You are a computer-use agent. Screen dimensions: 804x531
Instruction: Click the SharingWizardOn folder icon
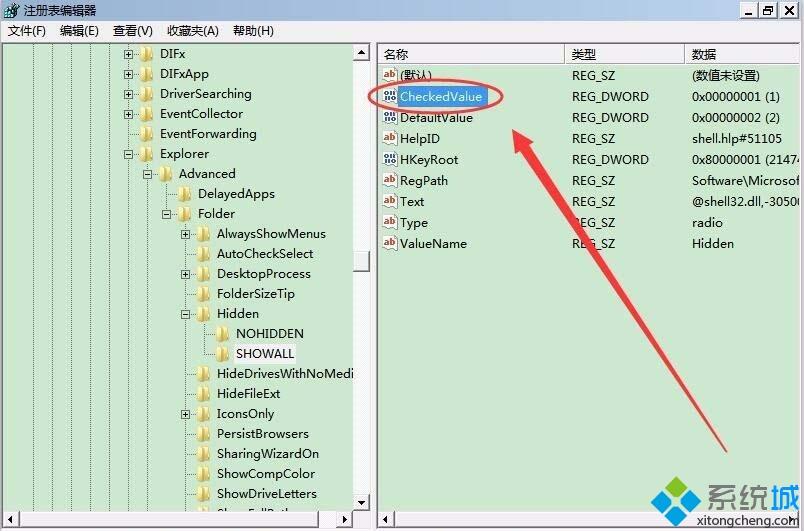click(x=204, y=454)
